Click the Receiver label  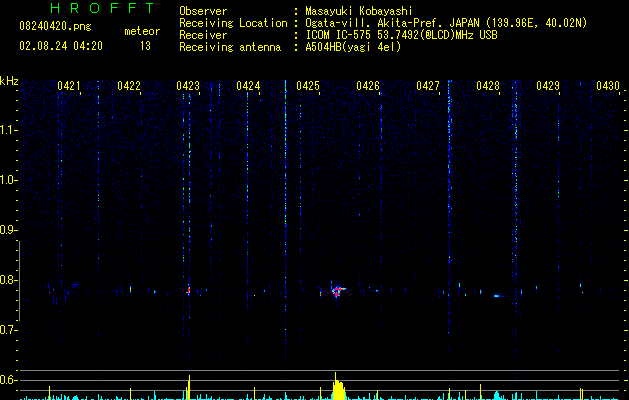(x=203, y=35)
